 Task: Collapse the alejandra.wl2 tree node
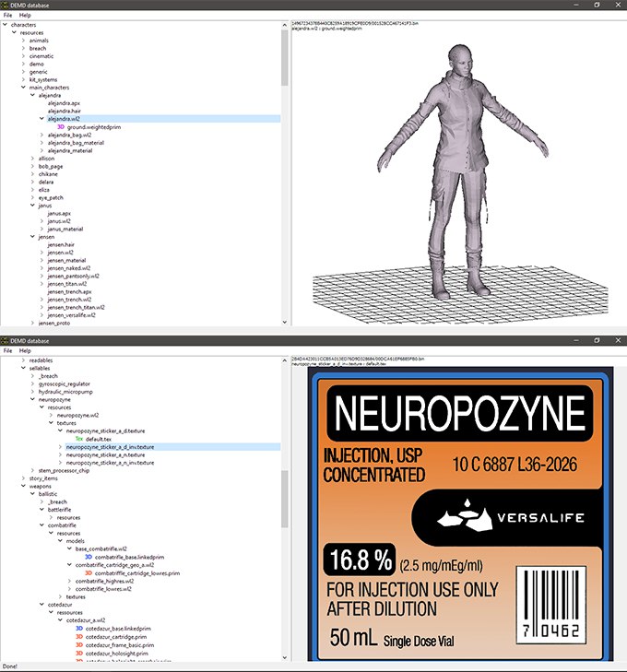coord(41,119)
